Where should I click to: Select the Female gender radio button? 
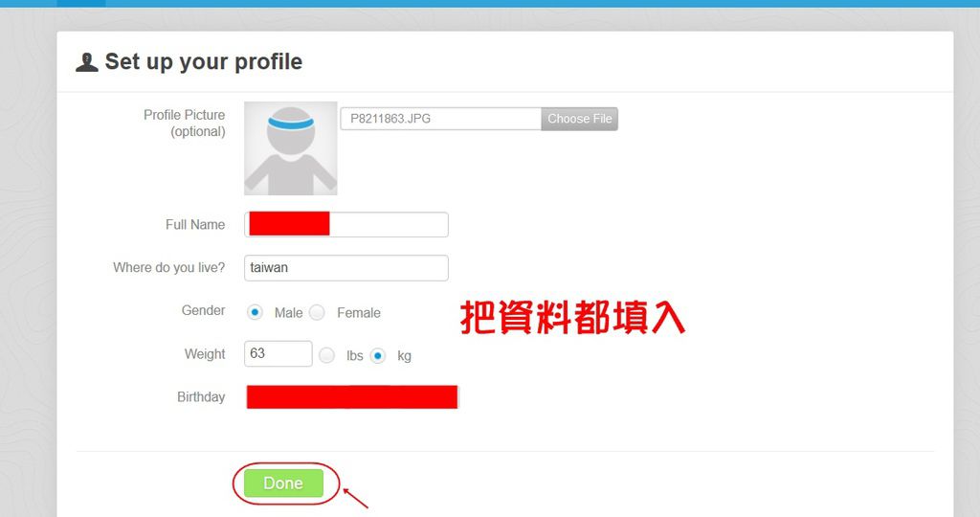click(x=317, y=312)
